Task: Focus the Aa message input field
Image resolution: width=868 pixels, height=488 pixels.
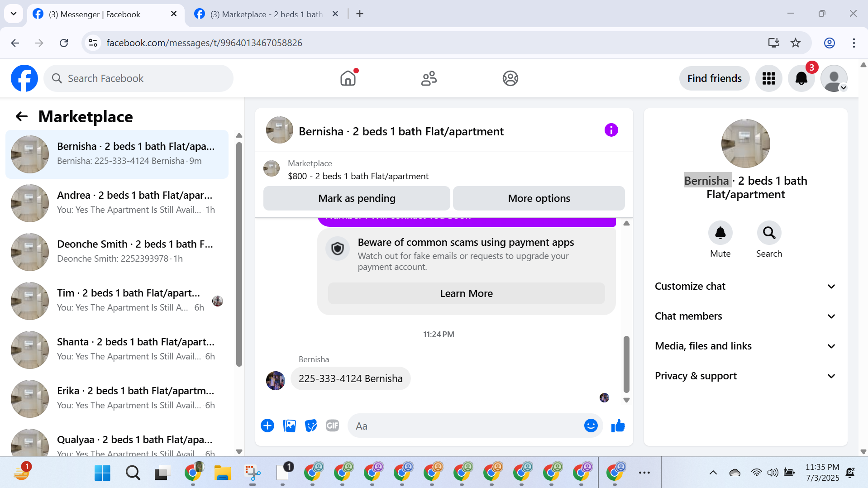Action: coord(466,426)
